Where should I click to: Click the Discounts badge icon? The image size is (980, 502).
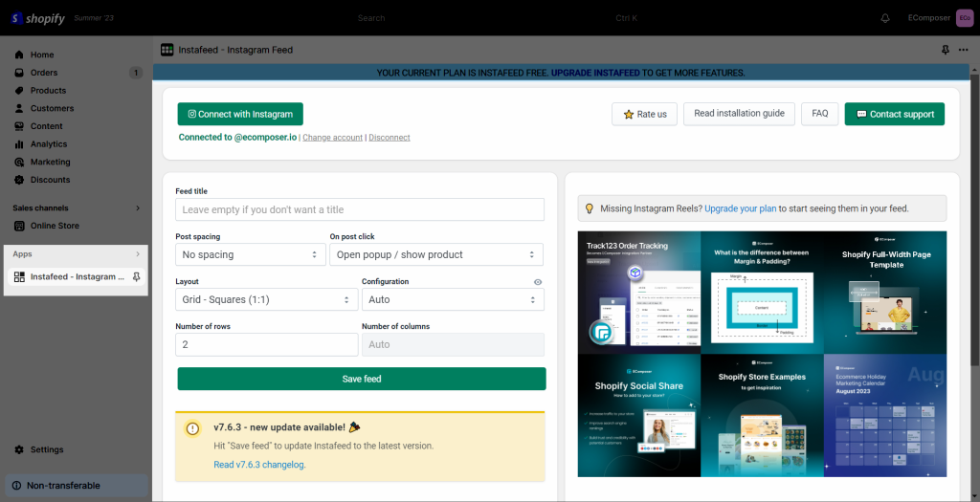(x=19, y=180)
